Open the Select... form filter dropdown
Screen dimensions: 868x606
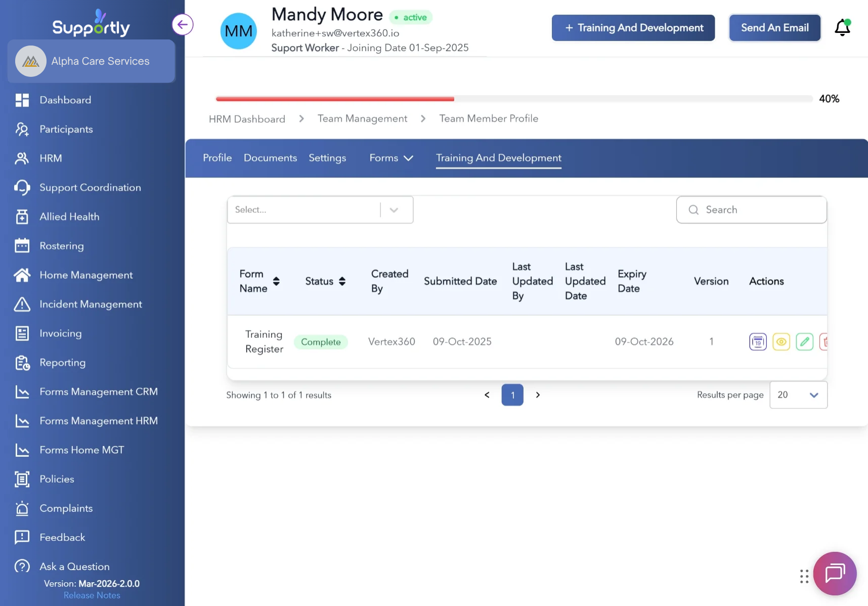pyautogui.click(x=320, y=210)
